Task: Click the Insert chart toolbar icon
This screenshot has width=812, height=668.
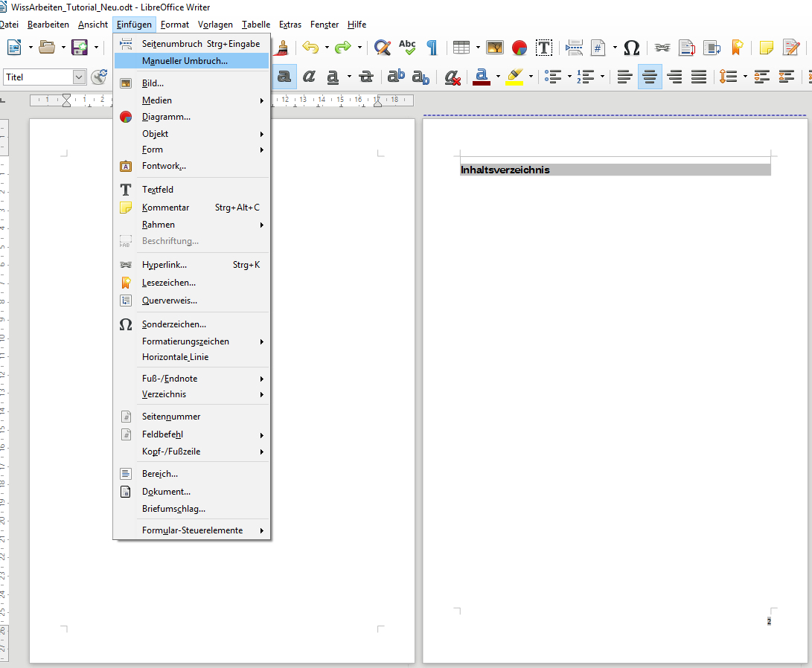Action: click(x=520, y=48)
